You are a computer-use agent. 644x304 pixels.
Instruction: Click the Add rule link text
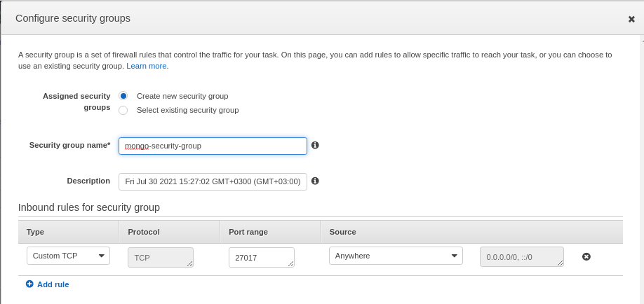click(53, 284)
